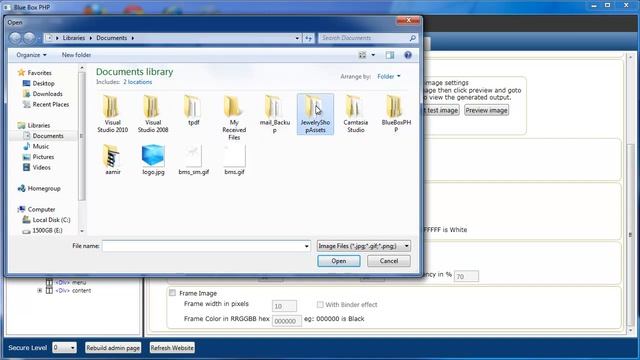Click the refresh button next to address bar
This screenshot has width=640, height=360.
tap(309, 38)
